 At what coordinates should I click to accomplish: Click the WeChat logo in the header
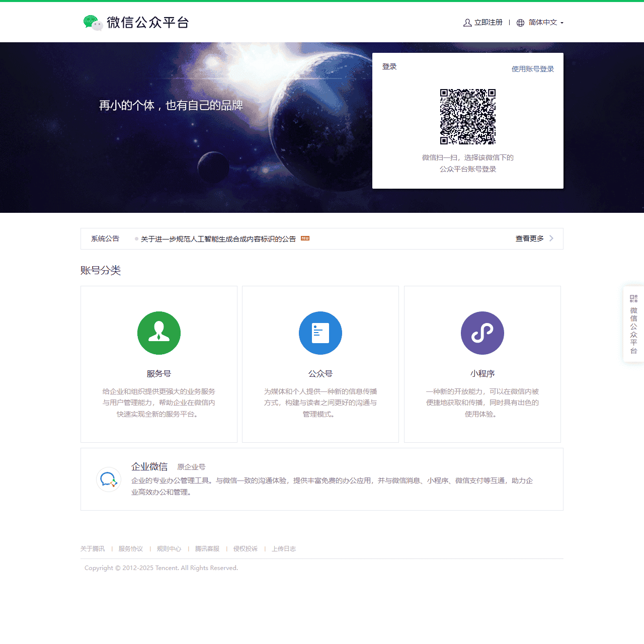tap(91, 23)
